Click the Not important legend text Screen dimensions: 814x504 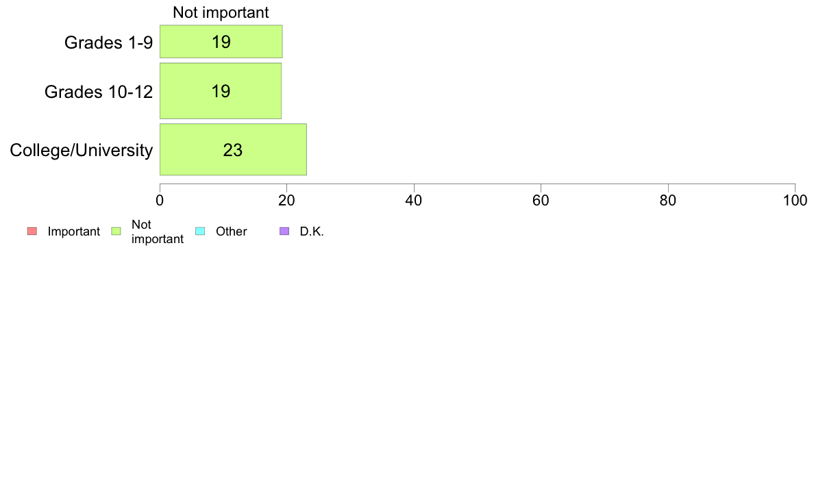coord(158,231)
